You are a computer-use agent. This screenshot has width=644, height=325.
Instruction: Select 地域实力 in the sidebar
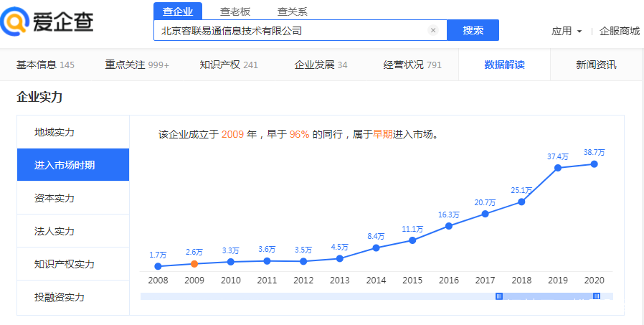tap(55, 132)
